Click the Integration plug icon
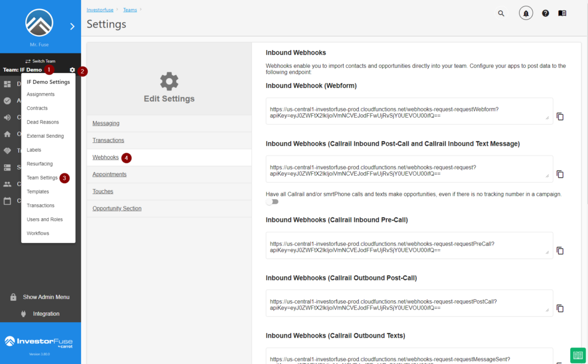This screenshot has width=588, height=364. (x=24, y=314)
